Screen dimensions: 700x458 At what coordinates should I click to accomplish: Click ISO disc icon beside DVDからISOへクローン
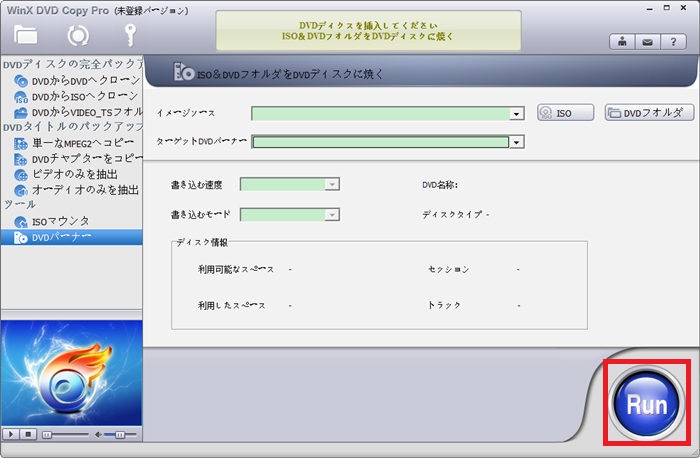[21, 97]
